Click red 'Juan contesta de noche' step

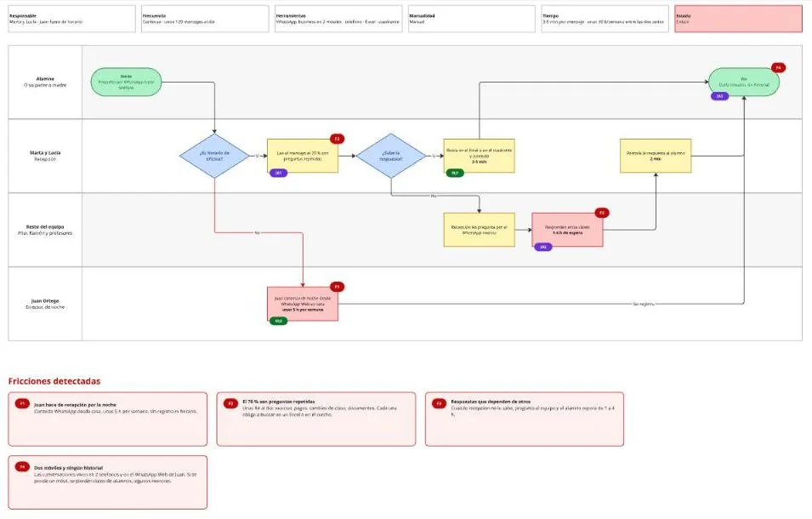303,304
